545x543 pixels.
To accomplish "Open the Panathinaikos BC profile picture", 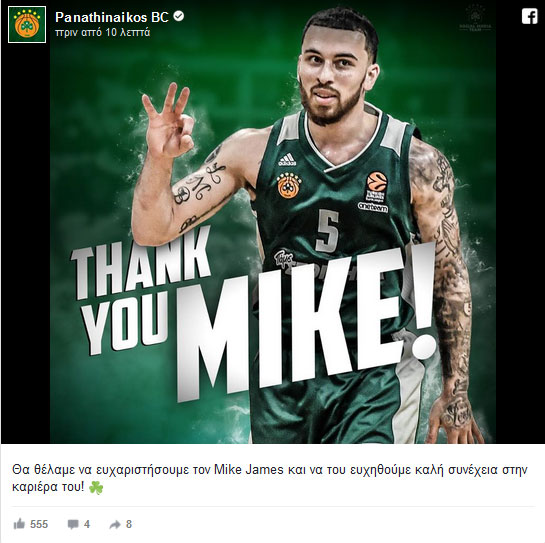I will pos(27,24).
